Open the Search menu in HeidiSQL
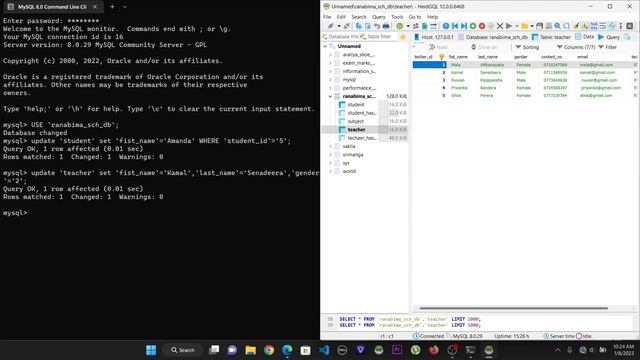 coord(359,17)
